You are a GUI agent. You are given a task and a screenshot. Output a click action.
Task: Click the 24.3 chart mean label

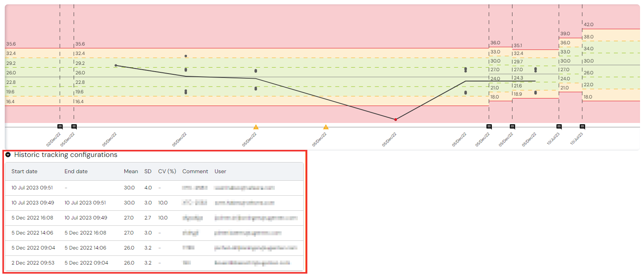tap(518, 78)
